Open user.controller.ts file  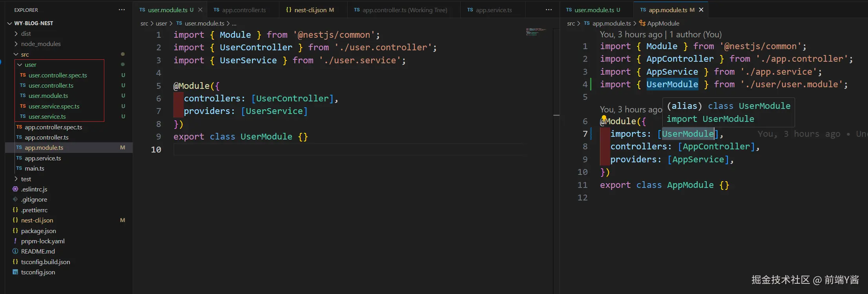click(x=51, y=85)
